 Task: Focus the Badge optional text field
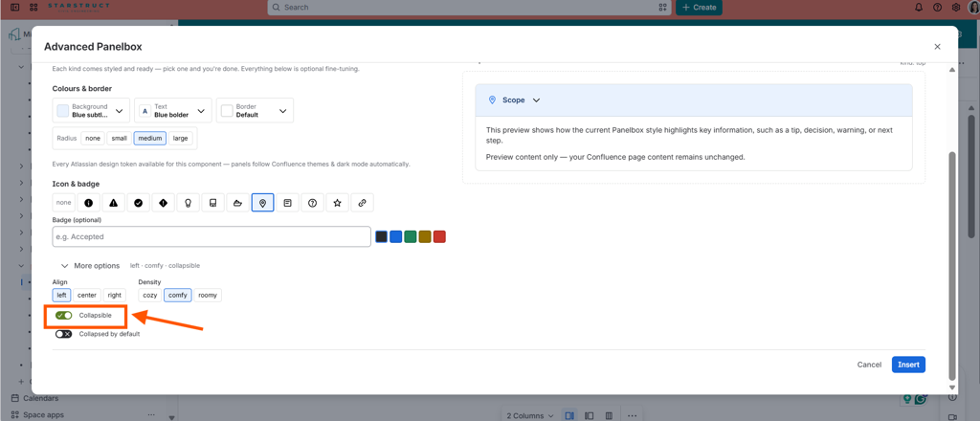coord(212,236)
